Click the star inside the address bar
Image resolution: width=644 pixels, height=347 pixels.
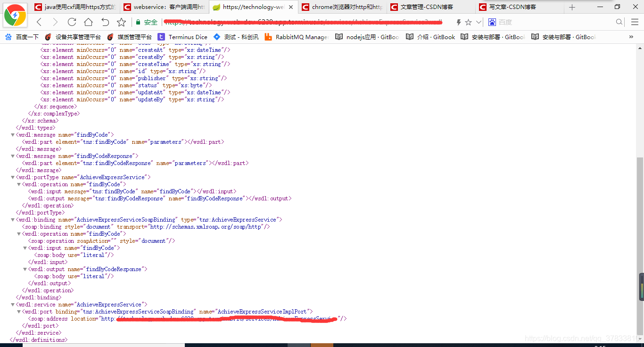(468, 22)
